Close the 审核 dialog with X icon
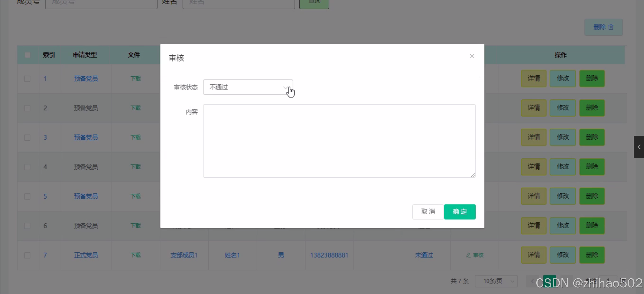The image size is (644, 294). 472,56
